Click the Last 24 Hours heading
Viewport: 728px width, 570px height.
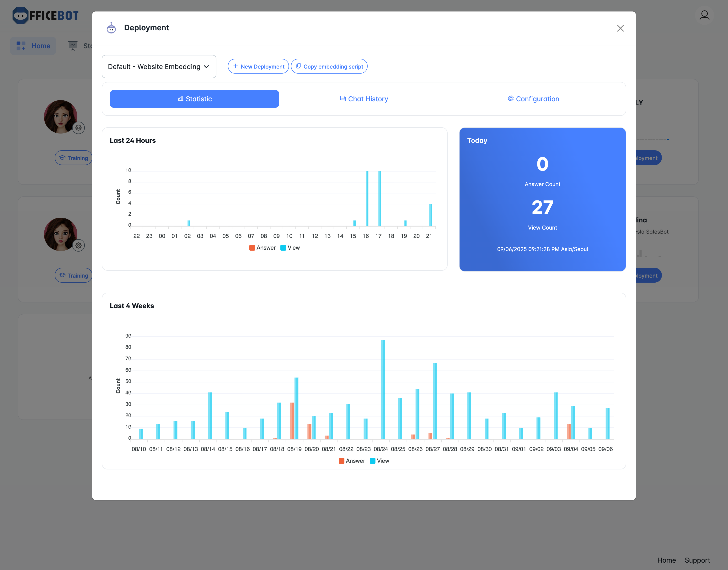(x=133, y=140)
